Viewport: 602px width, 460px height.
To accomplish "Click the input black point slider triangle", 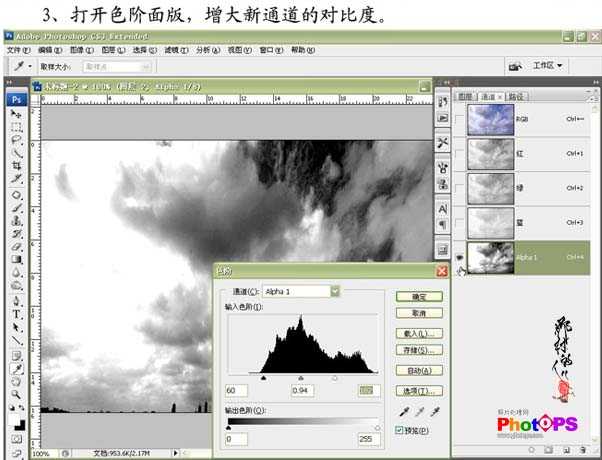I will [x=263, y=378].
